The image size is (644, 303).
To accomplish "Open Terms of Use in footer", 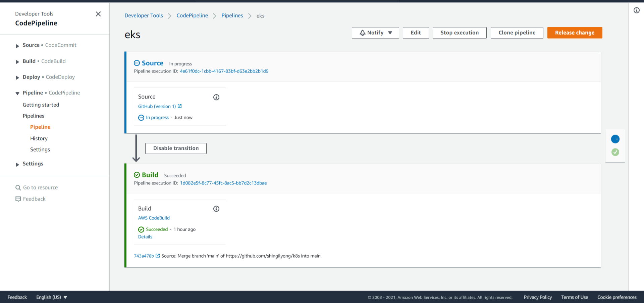I will click(575, 297).
